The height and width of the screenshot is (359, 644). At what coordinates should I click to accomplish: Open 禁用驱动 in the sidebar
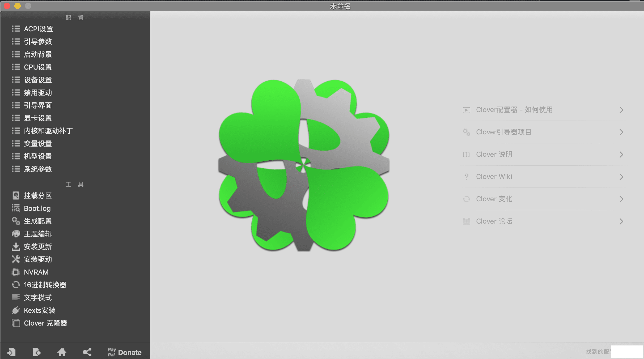(x=38, y=93)
